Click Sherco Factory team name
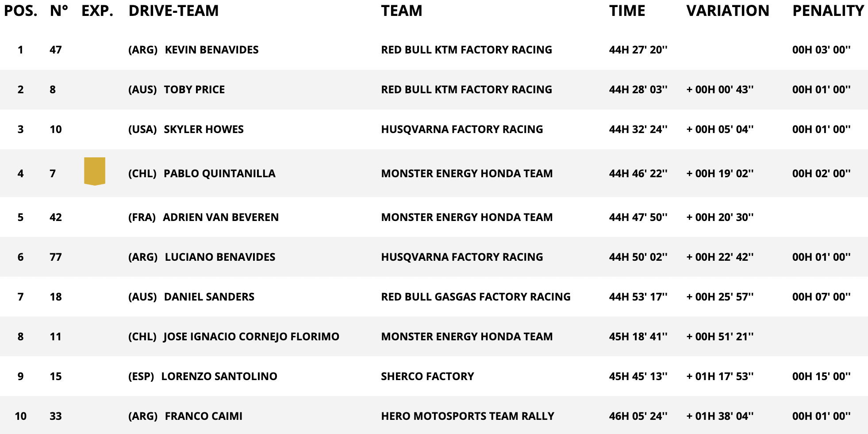 click(x=427, y=377)
